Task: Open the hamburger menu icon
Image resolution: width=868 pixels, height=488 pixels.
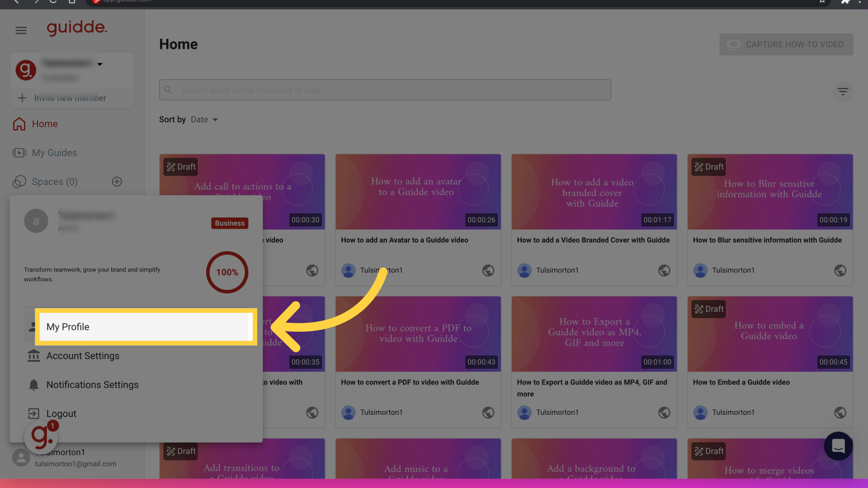Action: coord(21,30)
